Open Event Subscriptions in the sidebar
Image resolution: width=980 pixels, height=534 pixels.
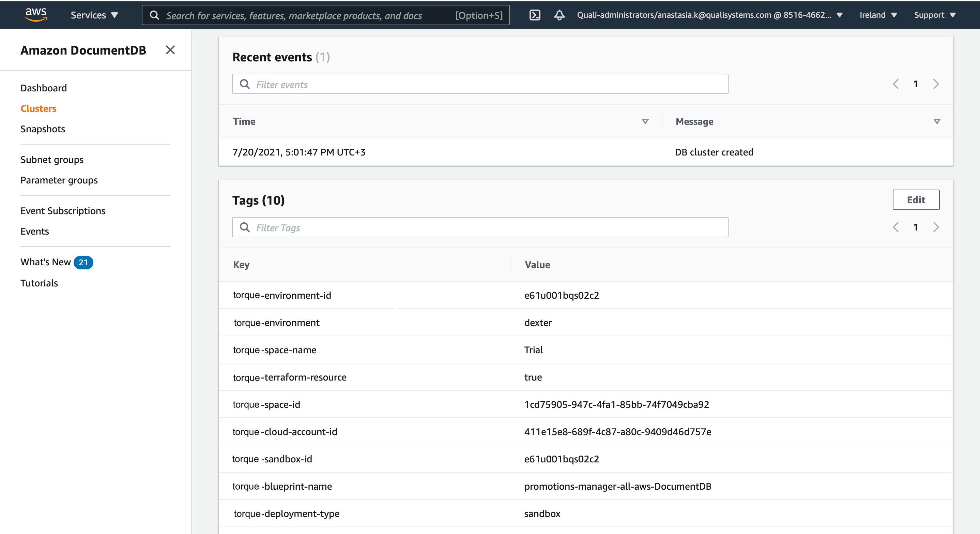[63, 211]
